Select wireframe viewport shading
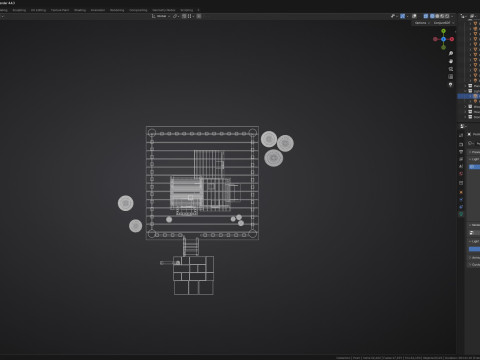The width and height of the screenshot is (480, 360). pos(432,16)
